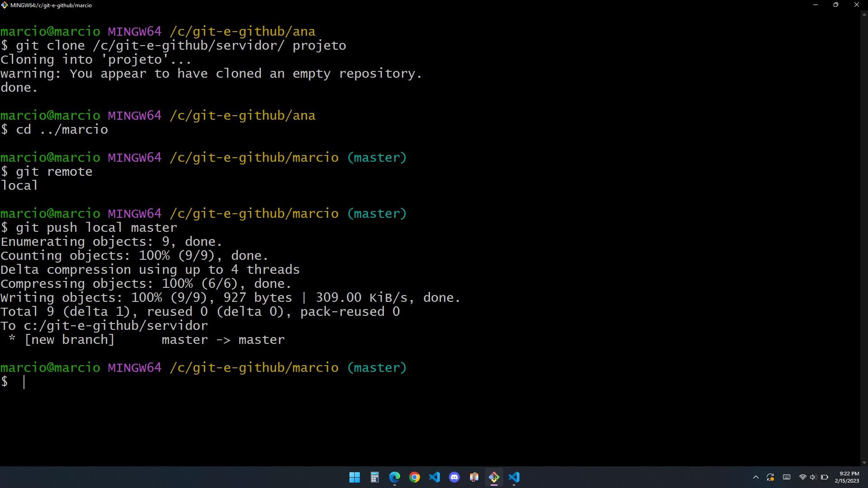This screenshot has height=488, width=868.
Task: Switch to the last Visual Studio Code taskbar icon
Action: point(514,477)
